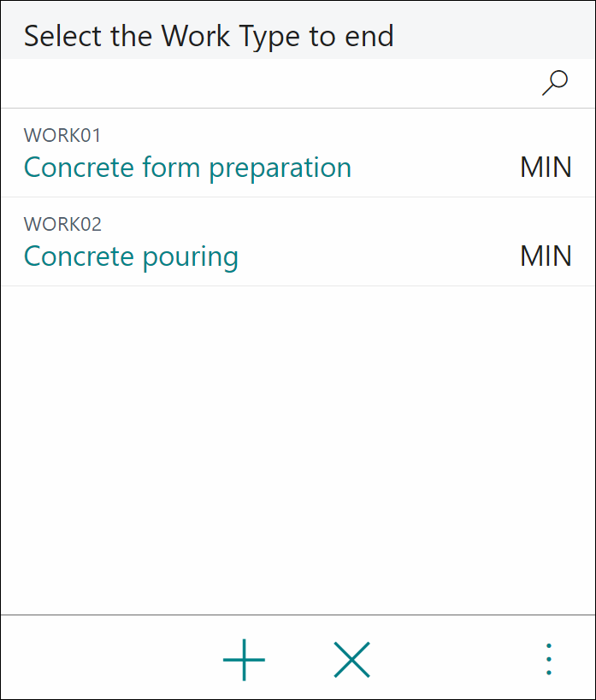The height and width of the screenshot is (700, 596).
Task: Click MIN unit on Concrete form preparation row
Action: coord(546,168)
